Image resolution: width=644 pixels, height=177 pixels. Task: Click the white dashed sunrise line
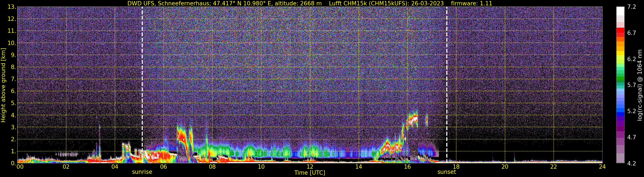(x=142, y=85)
